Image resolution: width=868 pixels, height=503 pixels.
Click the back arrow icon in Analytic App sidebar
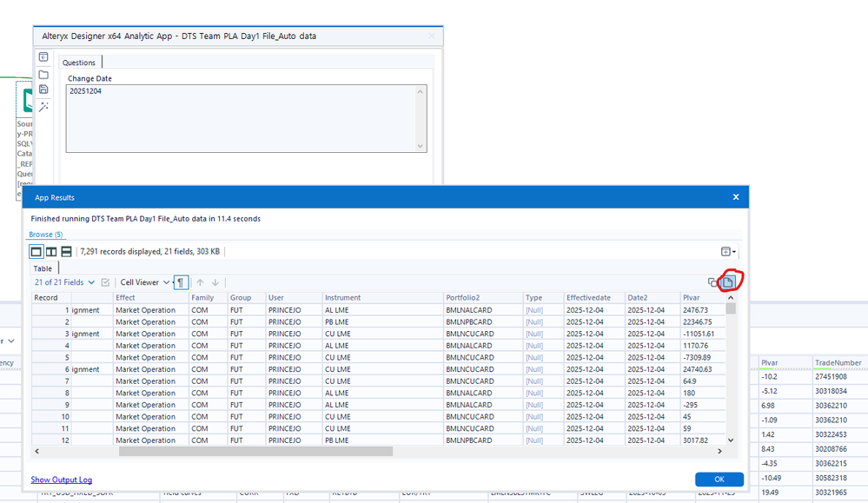(x=43, y=57)
